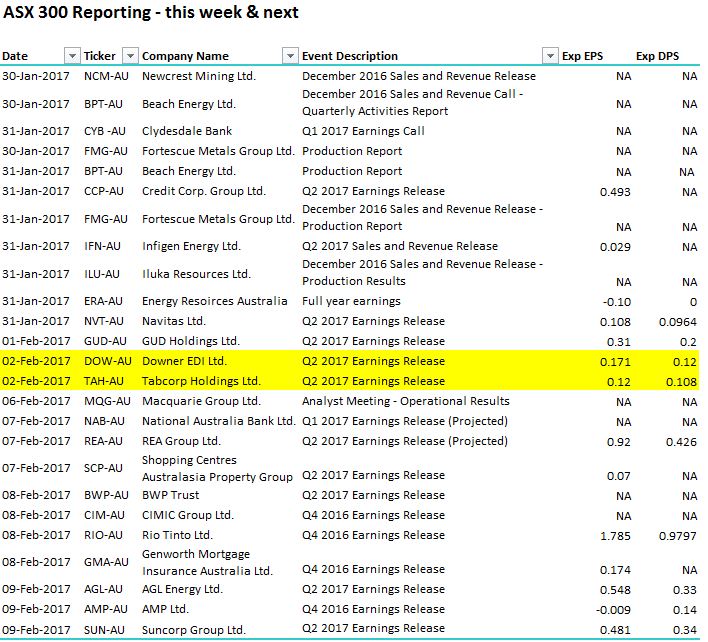Viewport: 708px width, 642px height.
Task: Click the AGL Energy Ltd. cell
Action: 182,589
